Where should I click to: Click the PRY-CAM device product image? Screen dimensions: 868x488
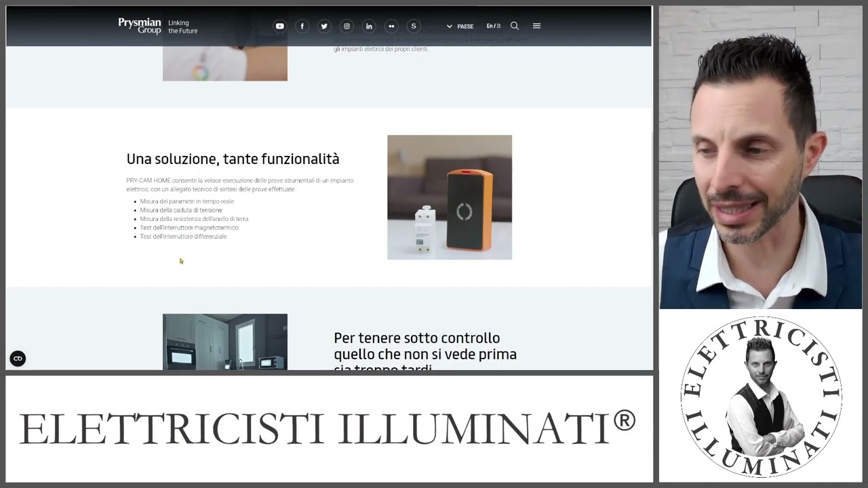pos(450,197)
